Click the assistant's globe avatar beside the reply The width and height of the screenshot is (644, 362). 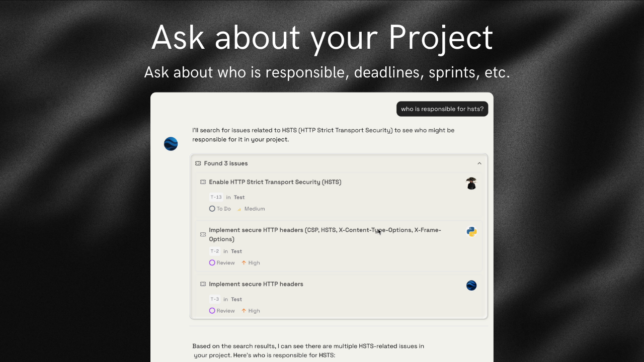pyautogui.click(x=171, y=144)
